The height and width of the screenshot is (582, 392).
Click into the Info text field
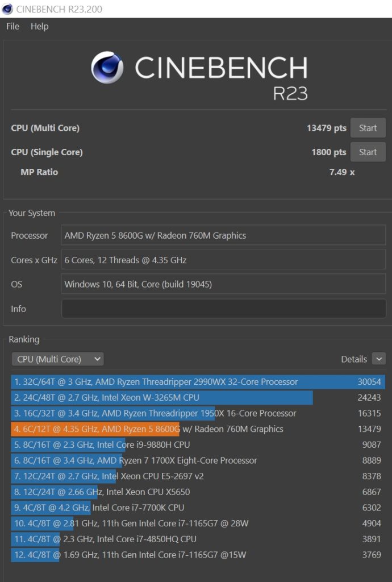[x=224, y=309]
